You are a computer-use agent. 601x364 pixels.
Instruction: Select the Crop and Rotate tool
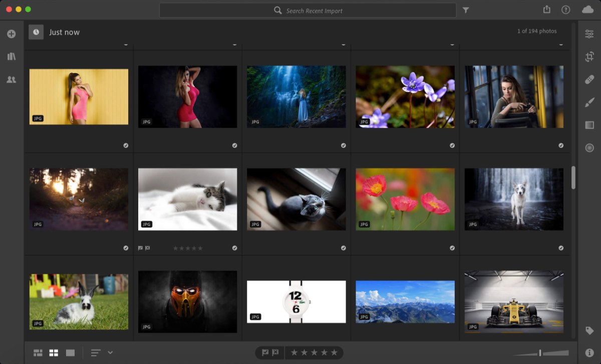[589, 57]
